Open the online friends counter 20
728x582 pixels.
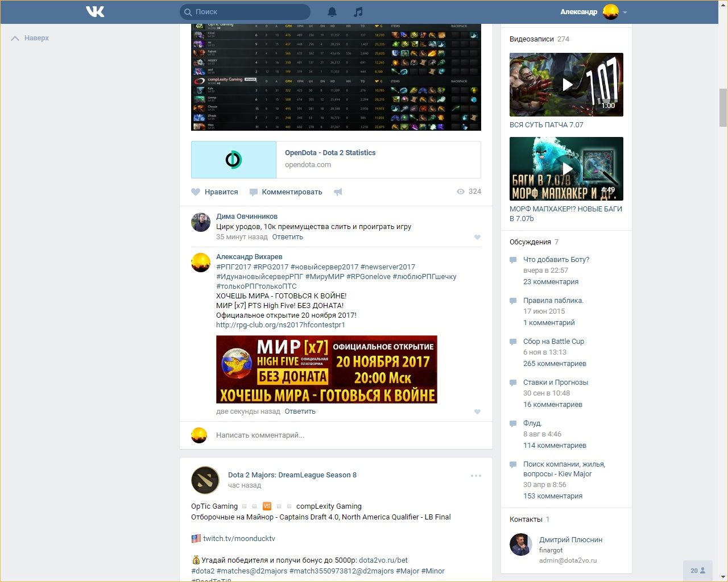698,571
